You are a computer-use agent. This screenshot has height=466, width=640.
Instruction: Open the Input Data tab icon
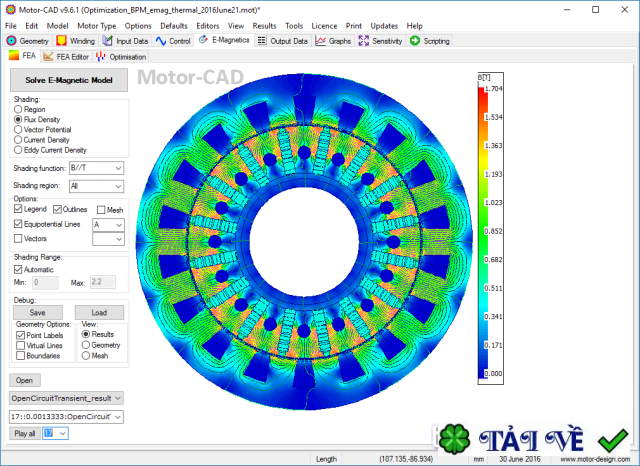point(108,41)
